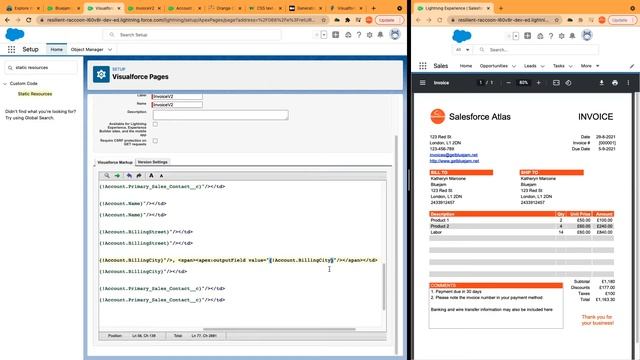640x360 pixels.
Task: Tick Available for Lightning Experience checkbox
Action: [x=155, y=124]
